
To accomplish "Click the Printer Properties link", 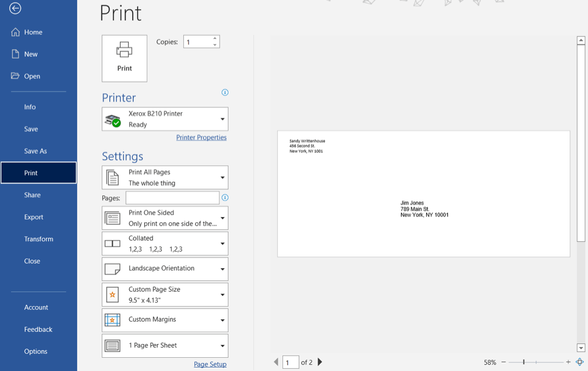I will click(202, 137).
